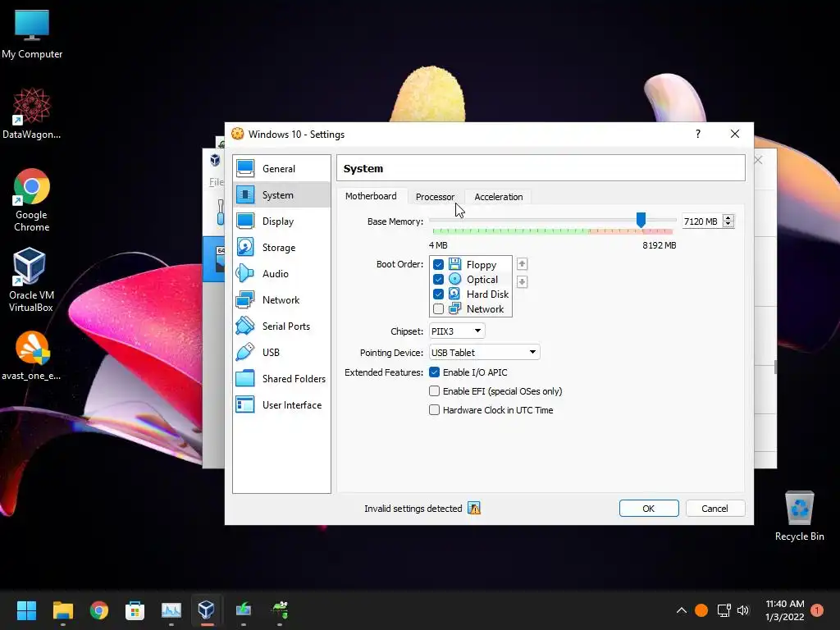Move boot device up arrow

tap(522, 264)
